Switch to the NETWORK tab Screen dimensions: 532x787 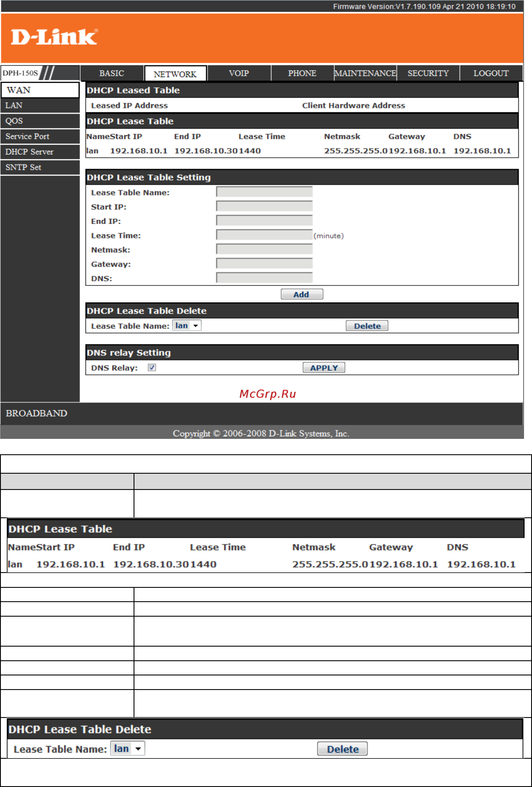pyautogui.click(x=175, y=74)
